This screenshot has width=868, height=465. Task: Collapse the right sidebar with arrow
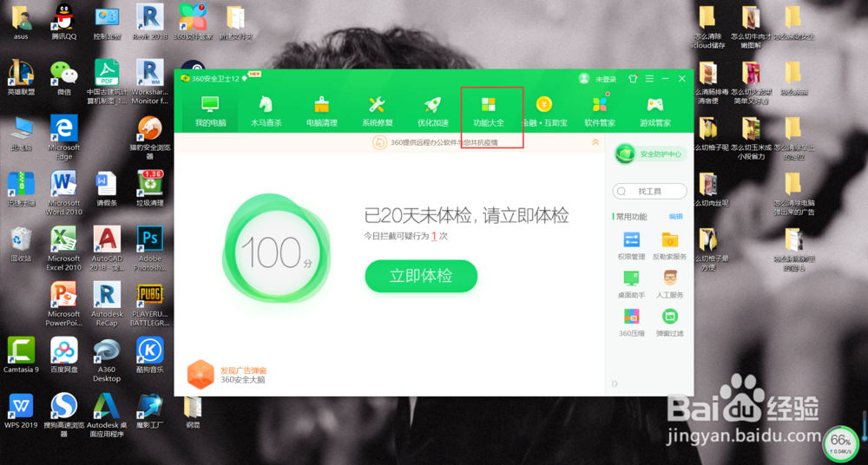click(615, 383)
